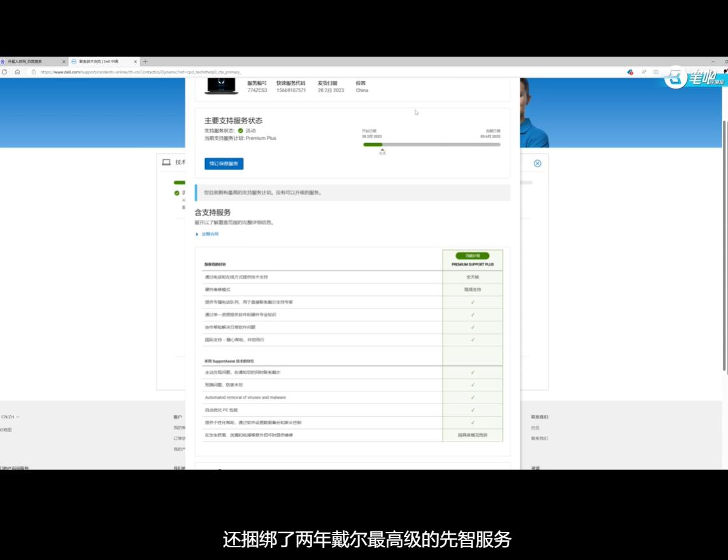728x560 pixels.
Task: Close the Dell support tab
Action: point(136,61)
